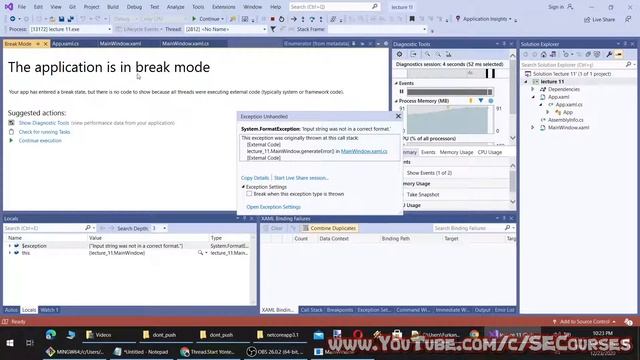
Task: Click the red Stop Debugging icon
Action: point(273,19)
